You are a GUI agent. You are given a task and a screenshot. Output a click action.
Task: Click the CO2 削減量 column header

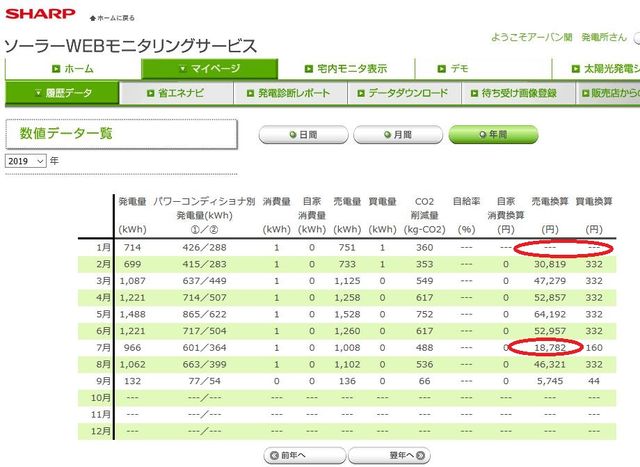tap(424, 215)
